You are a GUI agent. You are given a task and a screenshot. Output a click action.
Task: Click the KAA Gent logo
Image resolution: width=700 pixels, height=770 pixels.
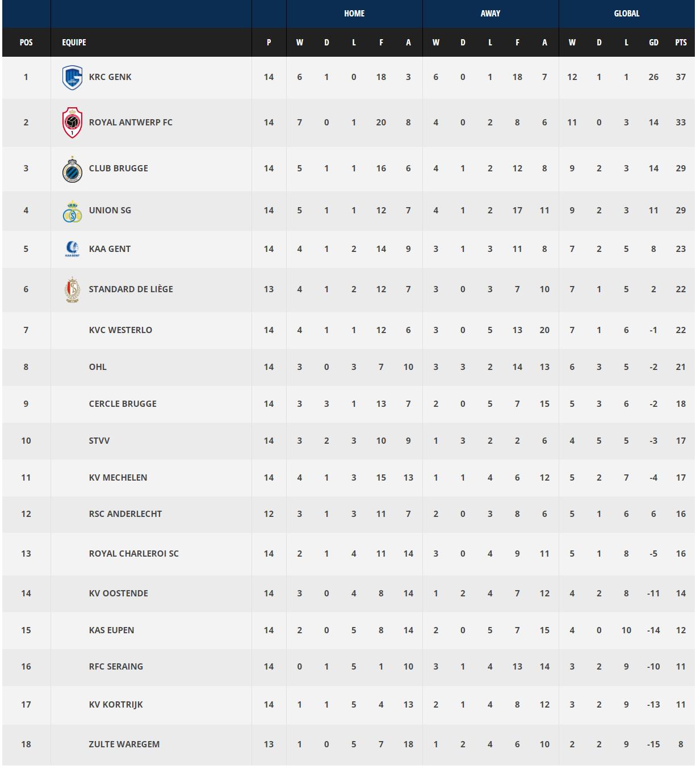coord(72,249)
